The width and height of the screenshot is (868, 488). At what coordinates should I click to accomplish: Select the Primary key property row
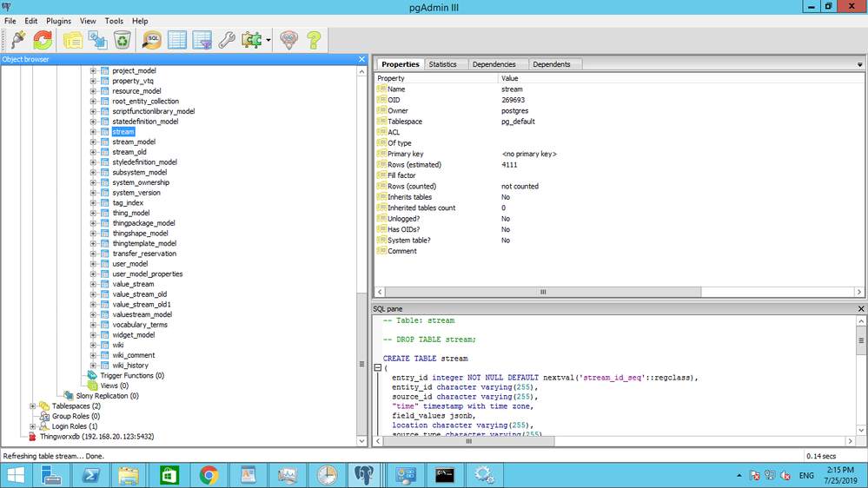[619, 154]
